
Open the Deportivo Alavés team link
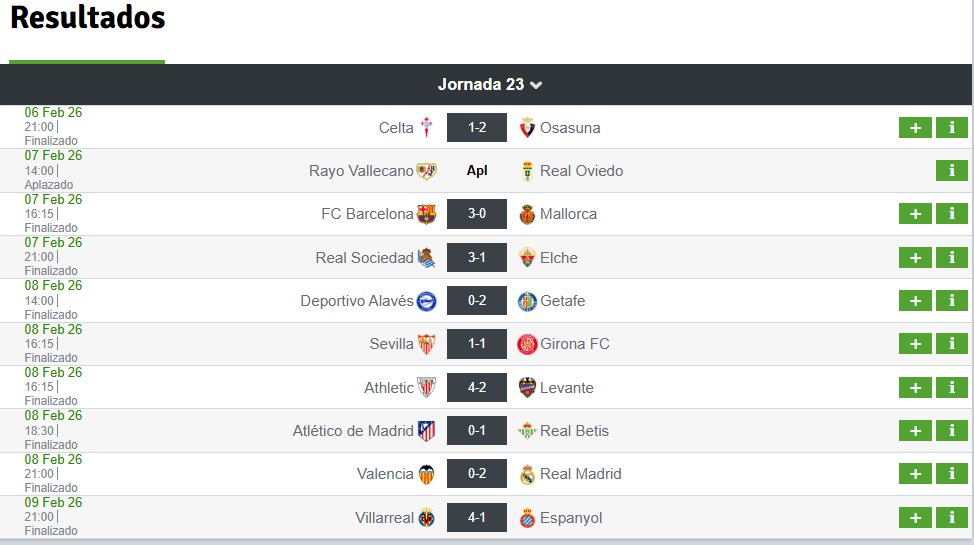356,301
